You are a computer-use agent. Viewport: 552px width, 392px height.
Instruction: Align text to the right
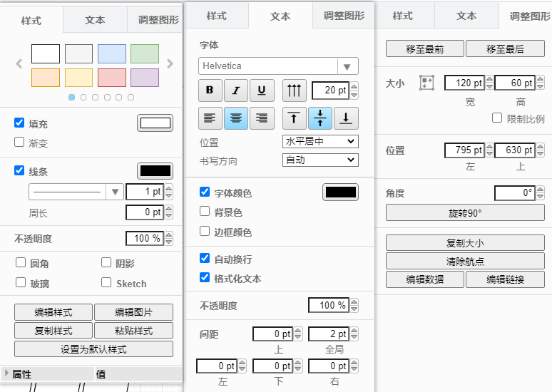coord(262,118)
